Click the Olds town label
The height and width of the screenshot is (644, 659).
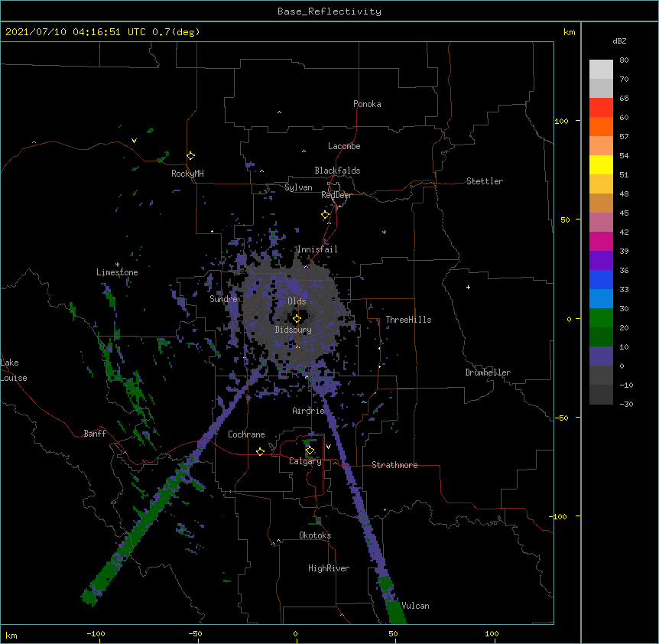click(x=297, y=301)
